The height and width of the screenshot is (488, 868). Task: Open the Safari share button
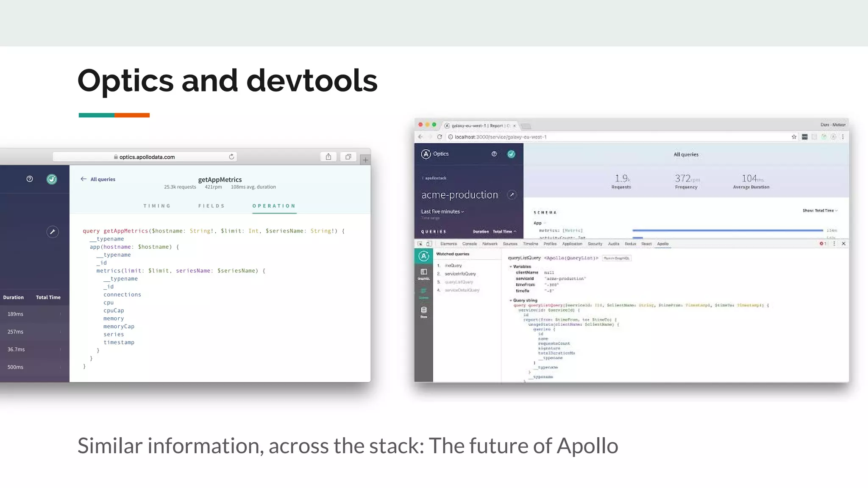(x=328, y=157)
